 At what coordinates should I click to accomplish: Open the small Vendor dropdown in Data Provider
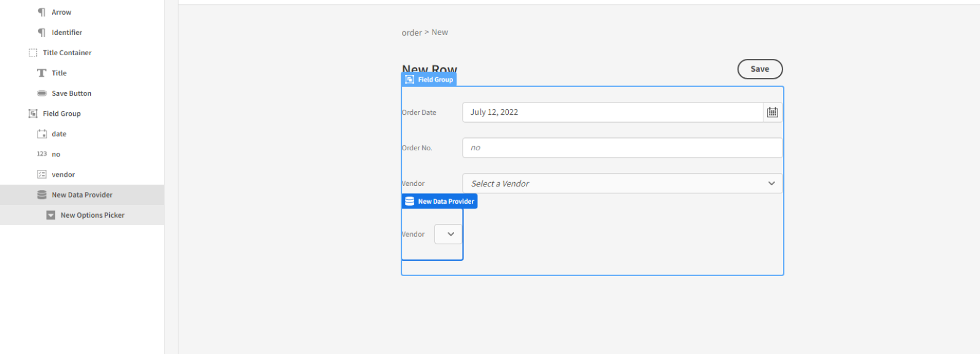click(x=448, y=234)
